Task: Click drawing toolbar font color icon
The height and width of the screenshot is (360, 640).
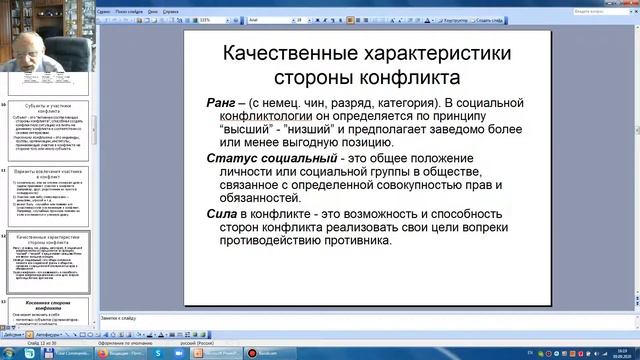Action: [161, 335]
